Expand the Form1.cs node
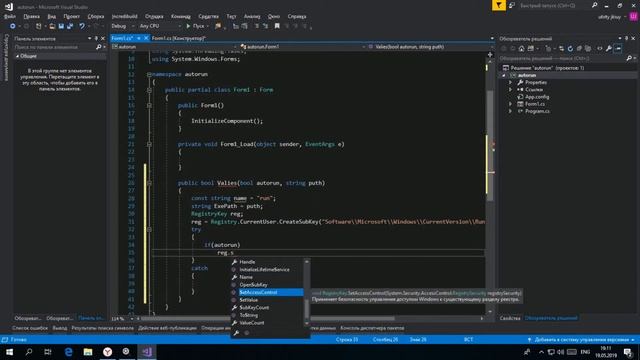 510,104
